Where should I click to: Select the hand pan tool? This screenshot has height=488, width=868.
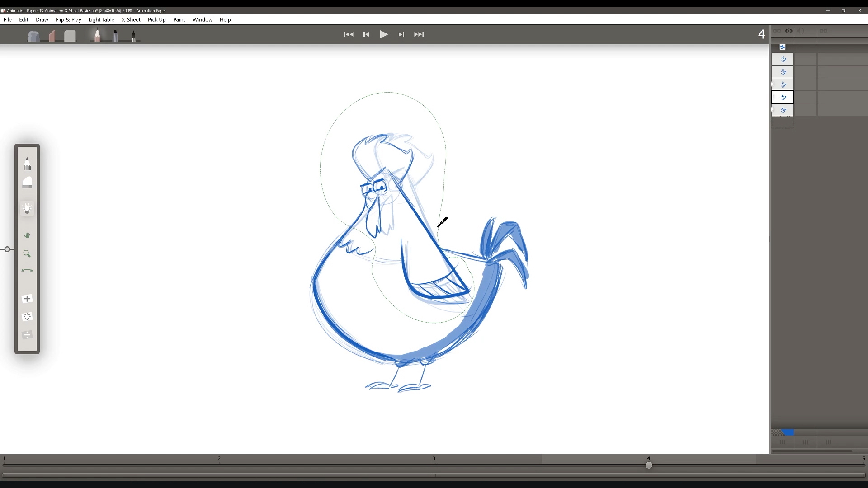click(27, 235)
